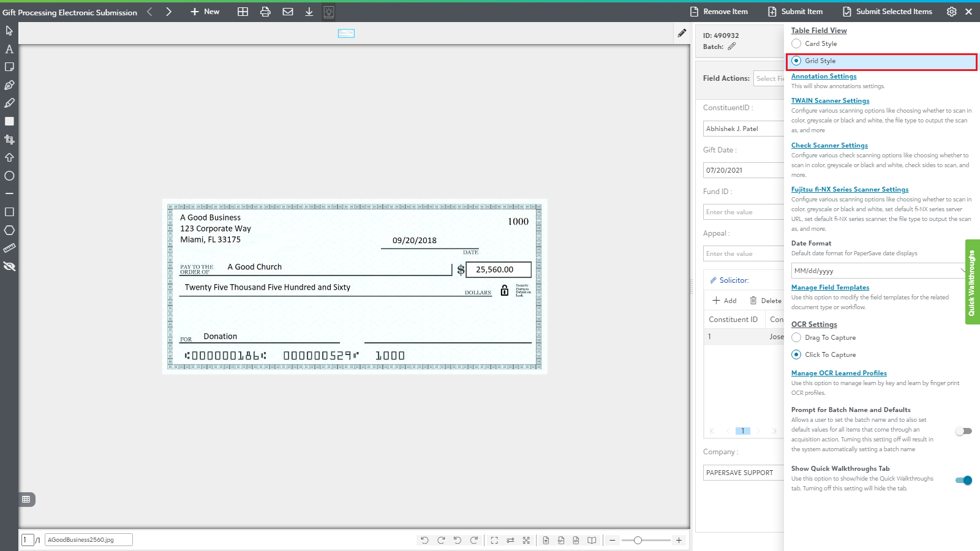980x551 pixels.
Task: Click the print icon in top toolbar
Action: 265,12
